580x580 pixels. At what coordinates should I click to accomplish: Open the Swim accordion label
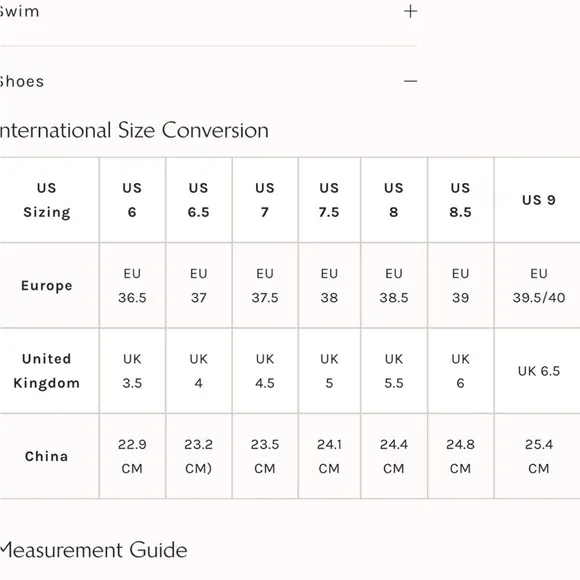coord(19,11)
